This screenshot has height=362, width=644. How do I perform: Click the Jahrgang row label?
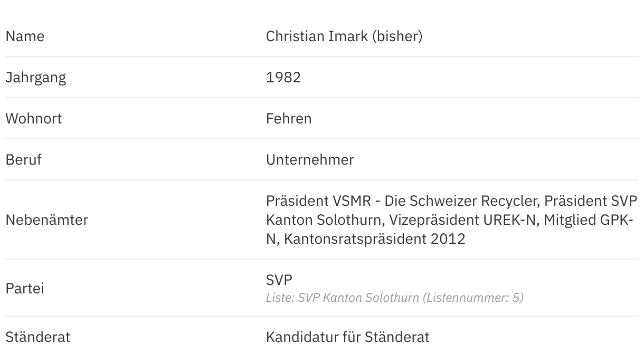pyautogui.click(x=36, y=78)
